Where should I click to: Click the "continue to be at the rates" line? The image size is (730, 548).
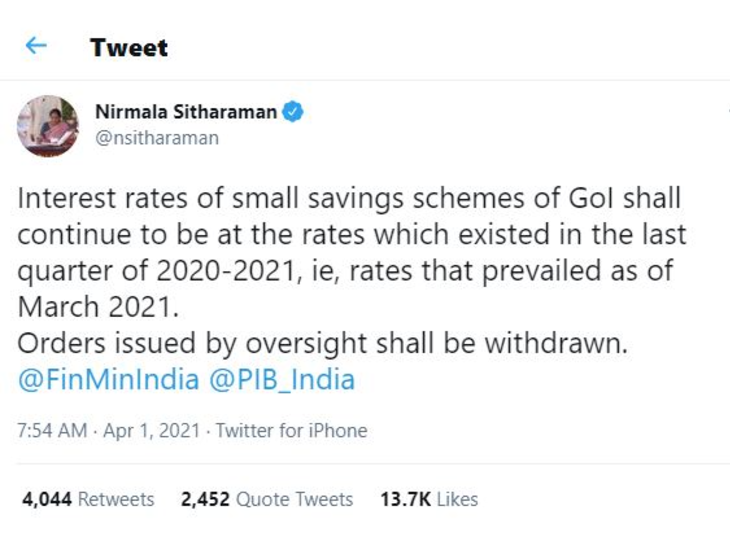point(350,234)
